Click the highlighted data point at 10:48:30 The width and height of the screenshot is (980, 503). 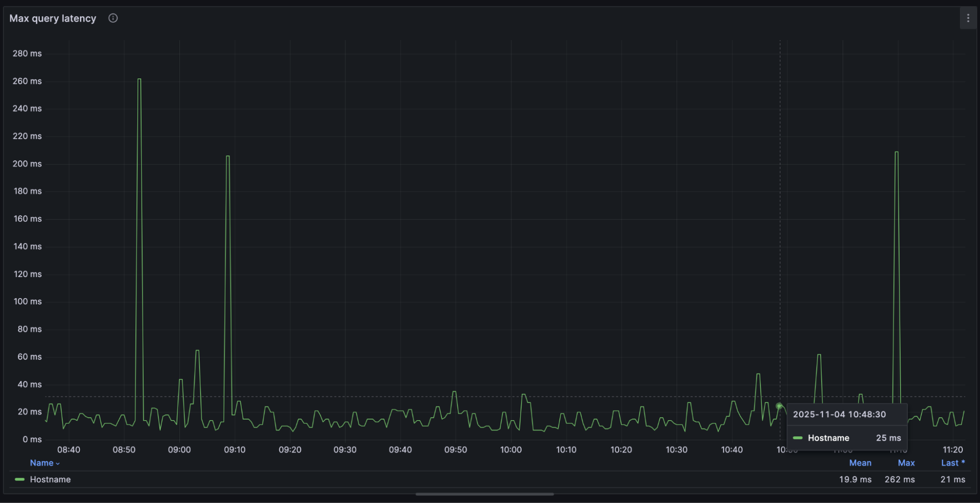pos(779,405)
